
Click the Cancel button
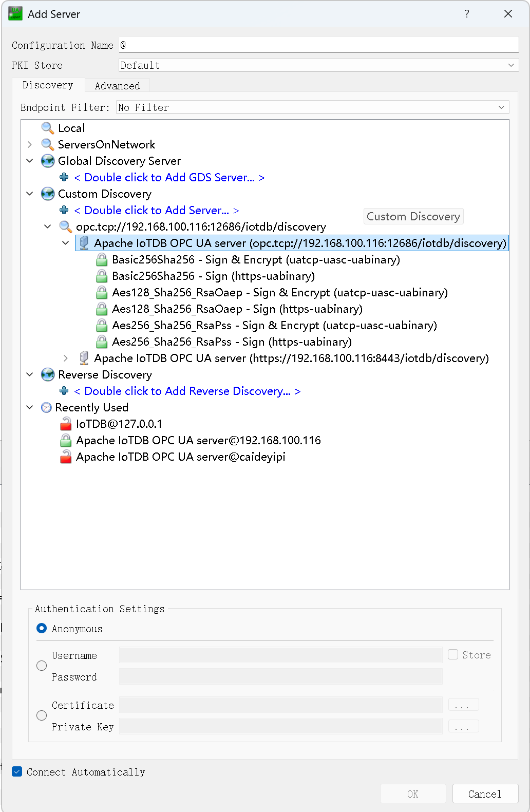484,794
